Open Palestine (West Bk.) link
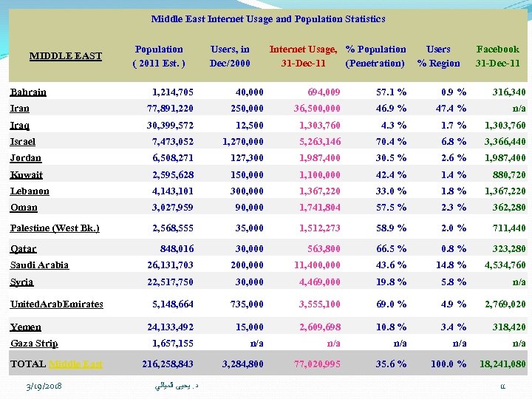The width and height of the screenshot is (532, 399). tap(55, 228)
